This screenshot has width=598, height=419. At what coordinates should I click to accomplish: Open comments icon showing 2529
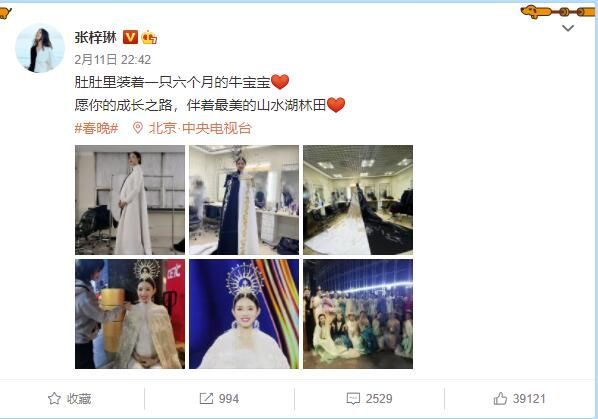[353, 399]
